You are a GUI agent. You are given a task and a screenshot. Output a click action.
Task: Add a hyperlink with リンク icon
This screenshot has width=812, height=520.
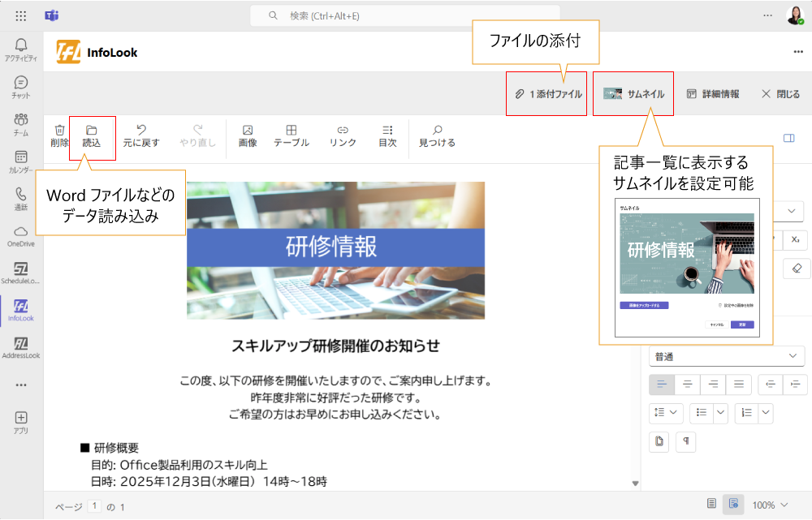(343, 135)
